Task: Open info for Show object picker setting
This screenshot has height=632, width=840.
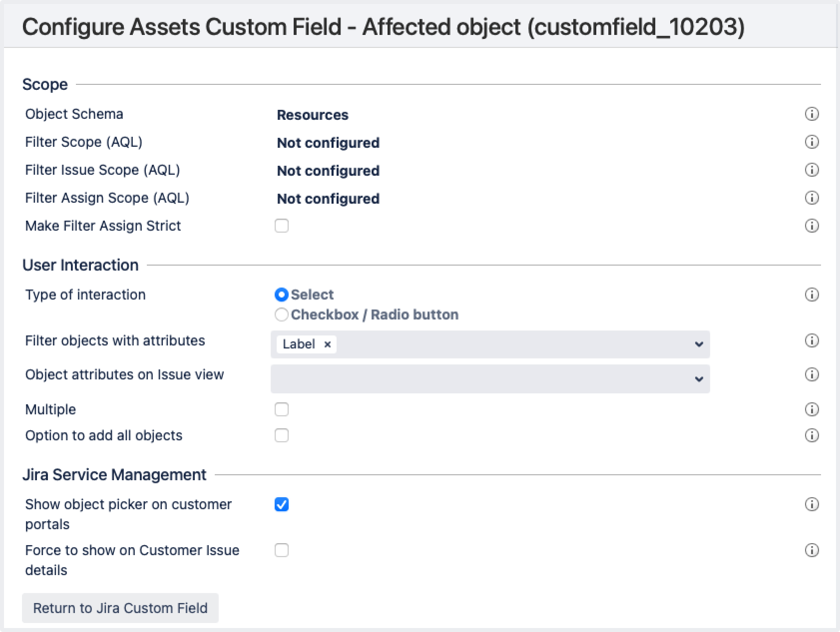Action: pos(813,505)
